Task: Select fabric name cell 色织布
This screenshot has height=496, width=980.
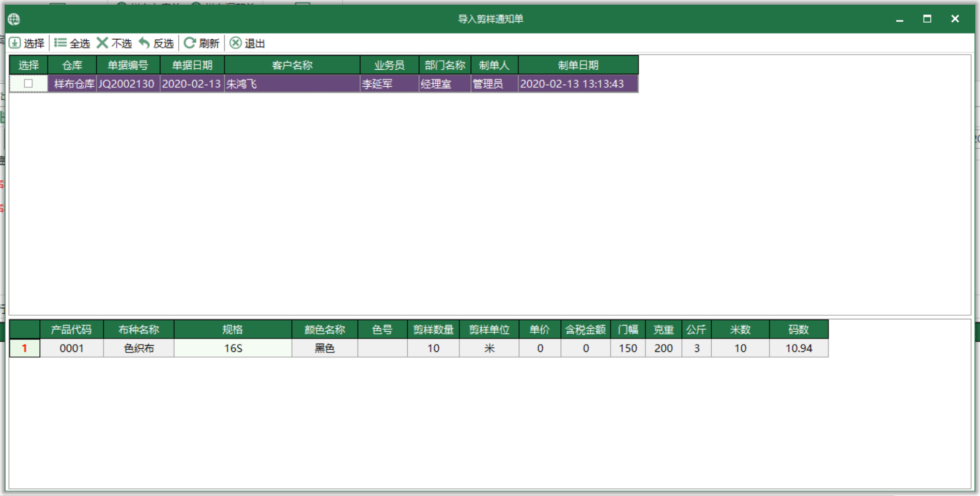Action: pos(139,348)
